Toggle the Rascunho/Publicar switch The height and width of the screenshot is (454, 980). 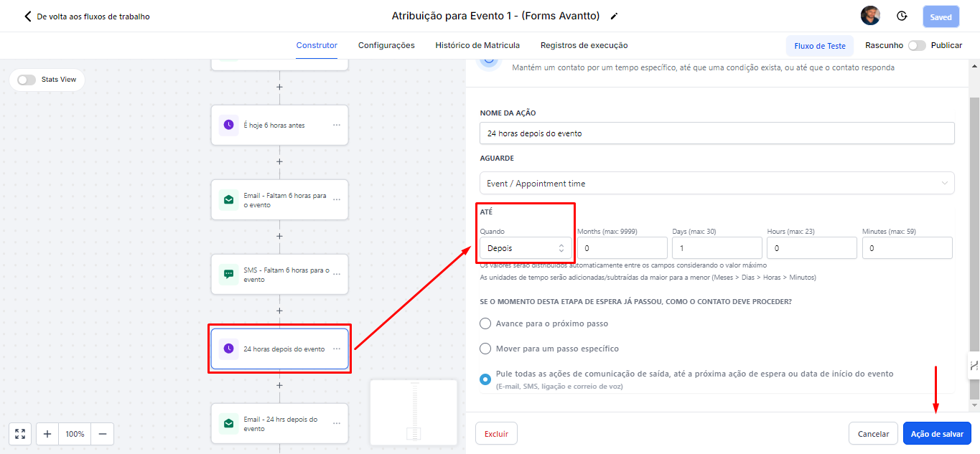point(916,45)
